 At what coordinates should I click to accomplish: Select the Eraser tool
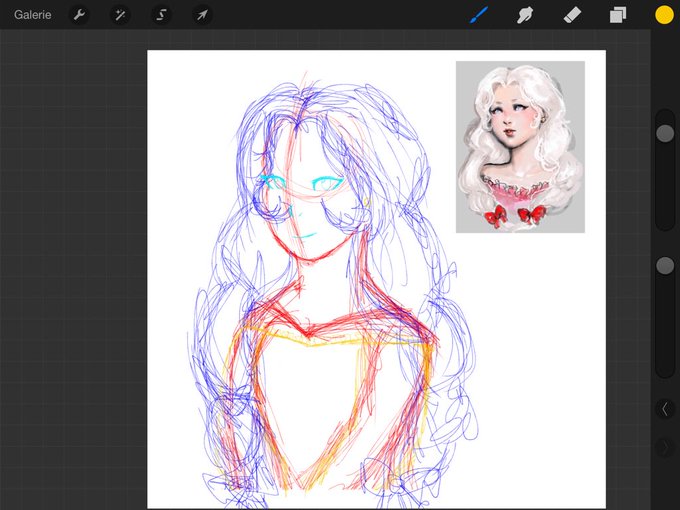coord(572,15)
